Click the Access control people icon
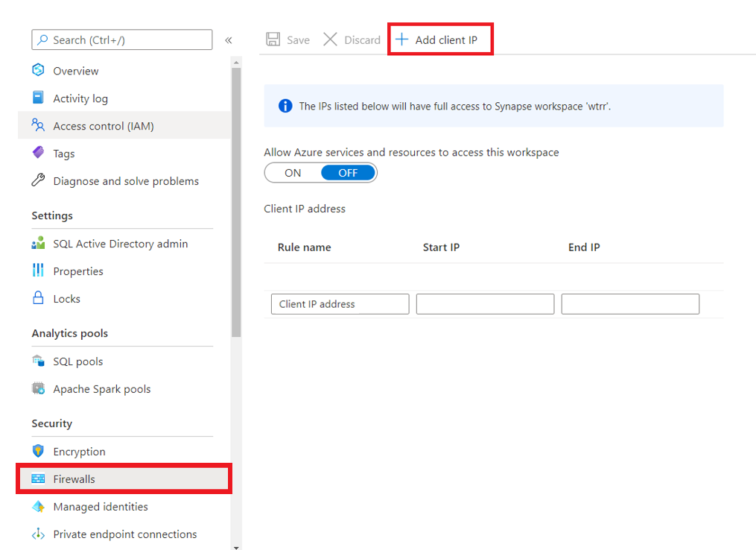The height and width of the screenshot is (550, 756). coord(38,125)
